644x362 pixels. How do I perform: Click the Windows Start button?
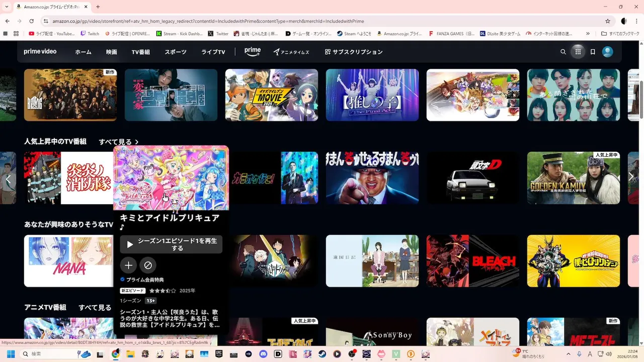pyautogui.click(x=11, y=354)
